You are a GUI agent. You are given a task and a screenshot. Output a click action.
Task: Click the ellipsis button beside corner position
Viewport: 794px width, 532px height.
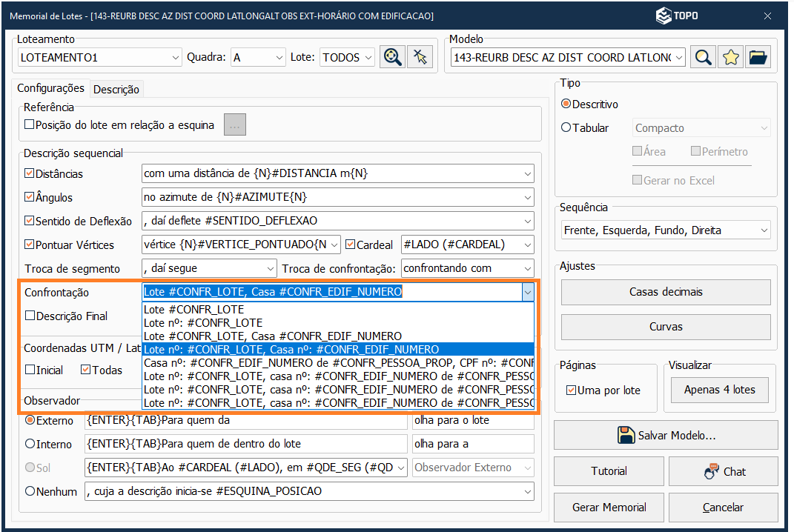(x=235, y=125)
